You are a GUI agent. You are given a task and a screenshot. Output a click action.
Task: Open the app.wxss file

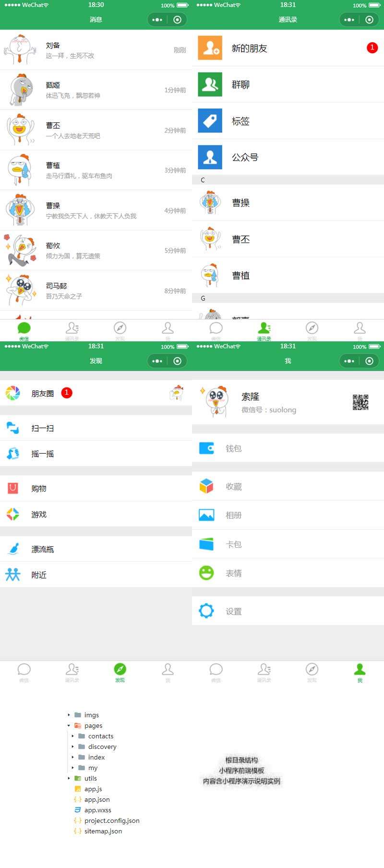click(x=98, y=810)
